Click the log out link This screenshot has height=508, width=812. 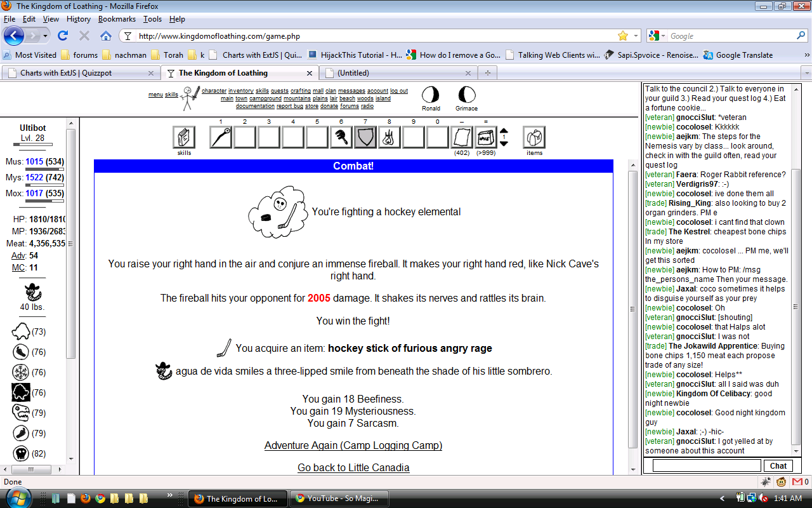tap(399, 91)
